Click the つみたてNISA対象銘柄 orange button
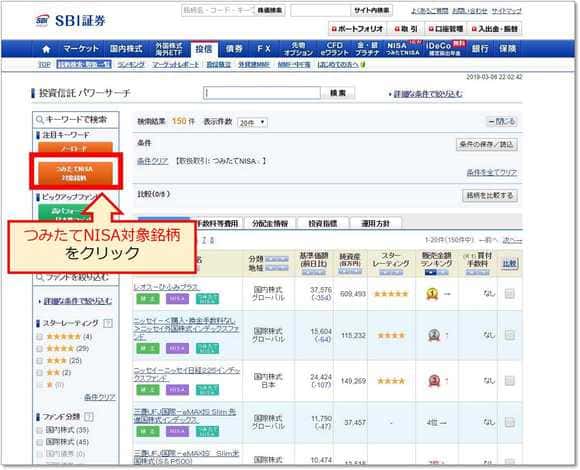 click(x=75, y=173)
